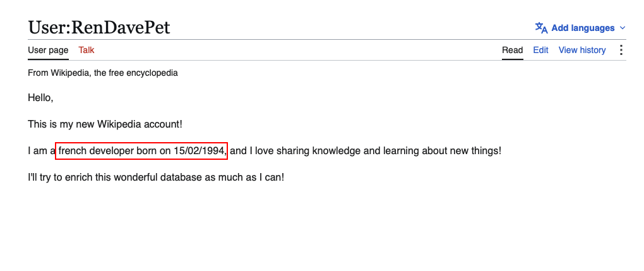Click the 'Hello,' greeting line
644x271 pixels.
click(x=40, y=98)
